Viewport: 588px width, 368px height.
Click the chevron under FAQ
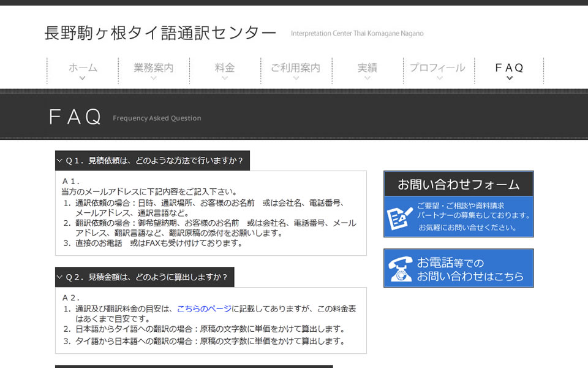[x=509, y=78]
